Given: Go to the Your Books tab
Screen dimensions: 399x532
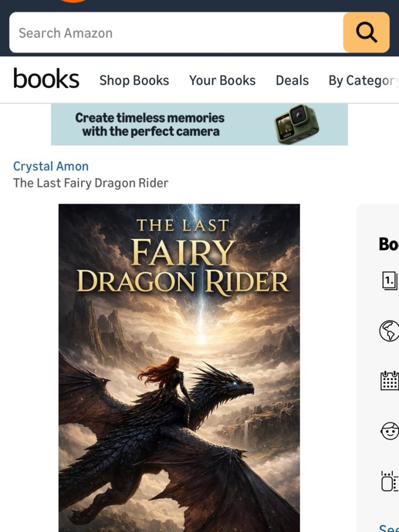Looking at the screenshot, I should [x=222, y=81].
